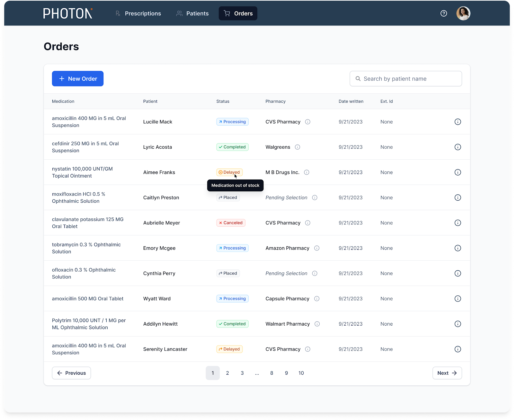Viewport: 514px width, 420px height.
Task: Open order details icon for Addilyn Hewitt
Action: (458, 324)
